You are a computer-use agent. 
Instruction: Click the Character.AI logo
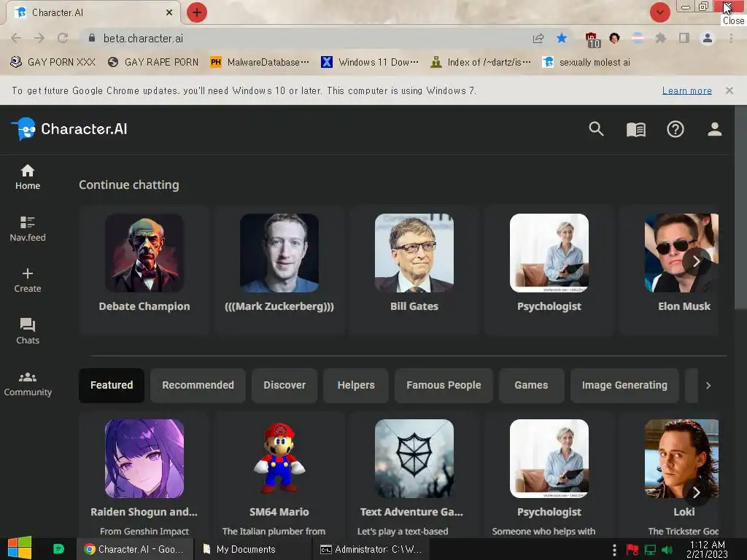69,129
